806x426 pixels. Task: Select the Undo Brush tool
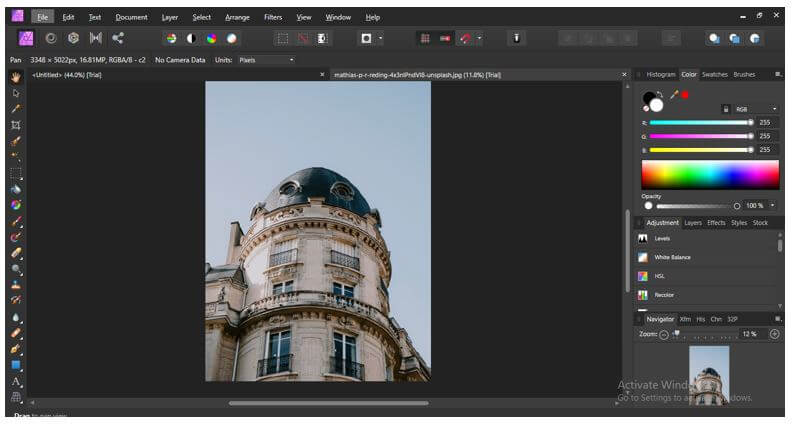click(16, 300)
